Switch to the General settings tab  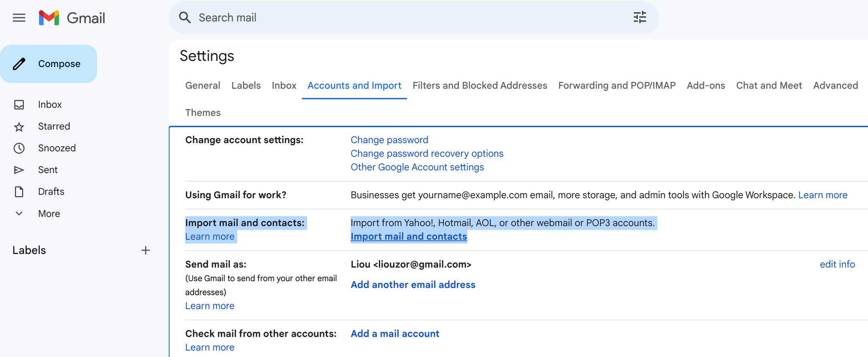(203, 86)
